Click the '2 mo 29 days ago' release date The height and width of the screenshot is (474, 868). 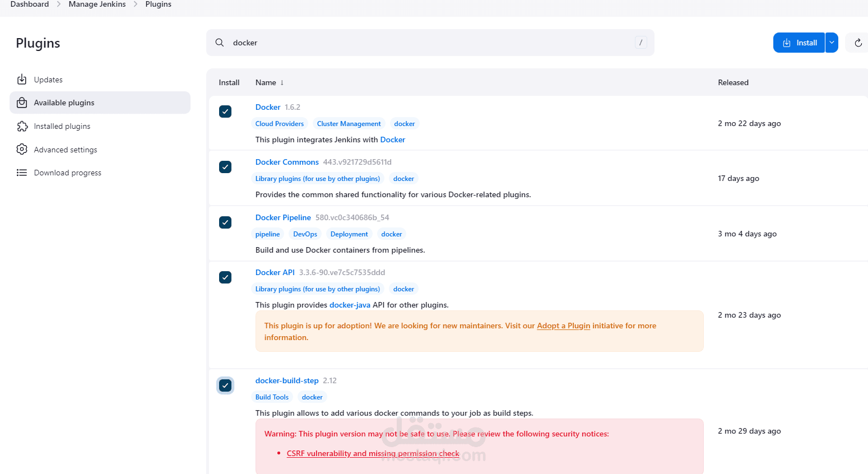[x=749, y=431]
